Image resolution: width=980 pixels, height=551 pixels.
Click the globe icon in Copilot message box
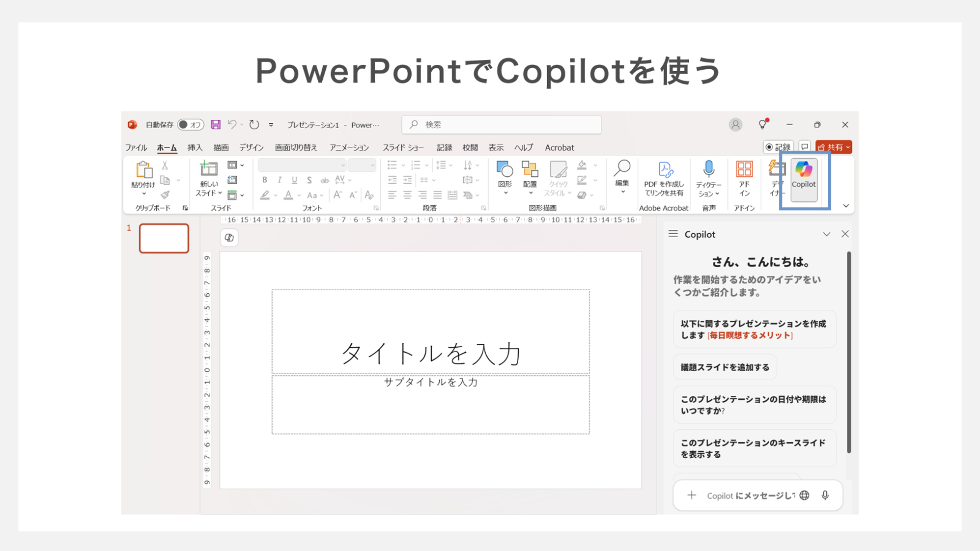point(804,495)
